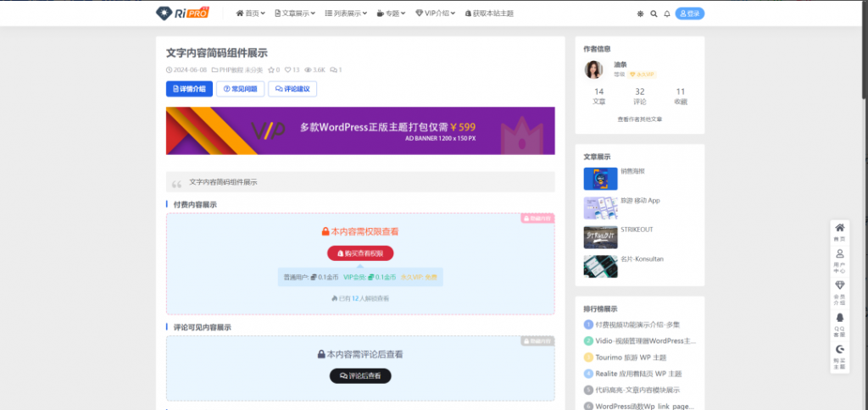Click the RiPro site logo

[183, 13]
